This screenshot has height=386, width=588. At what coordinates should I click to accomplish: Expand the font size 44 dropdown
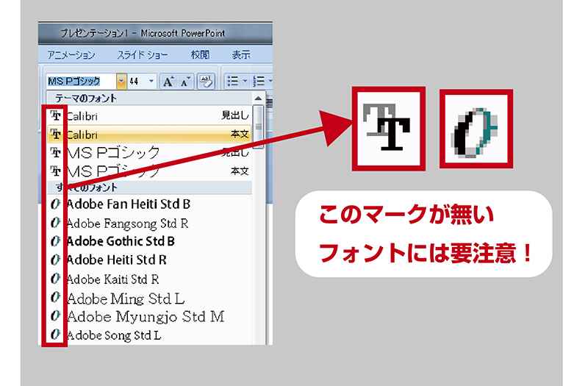tap(152, 81)
